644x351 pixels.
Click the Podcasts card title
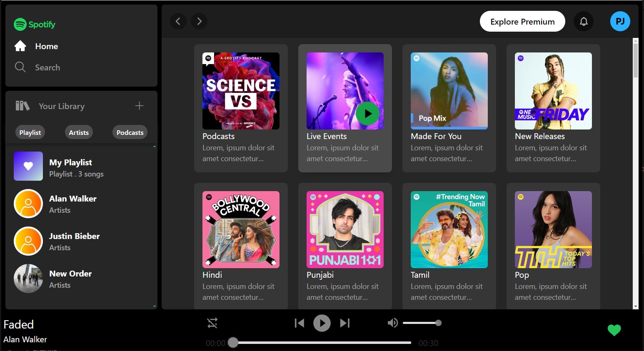coord(218,136)
